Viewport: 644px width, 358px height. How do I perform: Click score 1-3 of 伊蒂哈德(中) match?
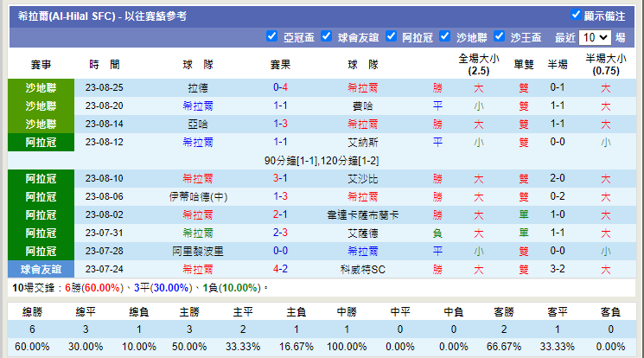(x=281, y=196)
